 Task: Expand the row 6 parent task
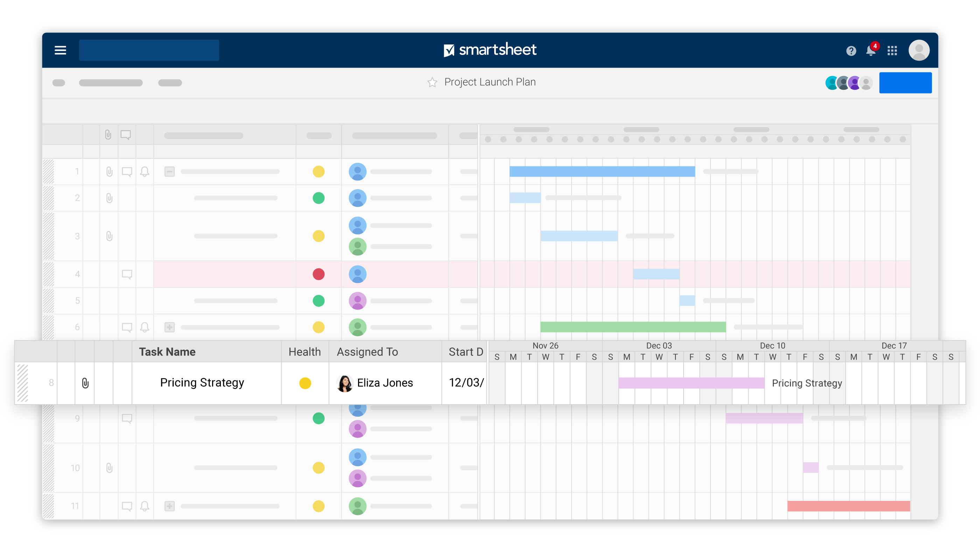[169, 327]
